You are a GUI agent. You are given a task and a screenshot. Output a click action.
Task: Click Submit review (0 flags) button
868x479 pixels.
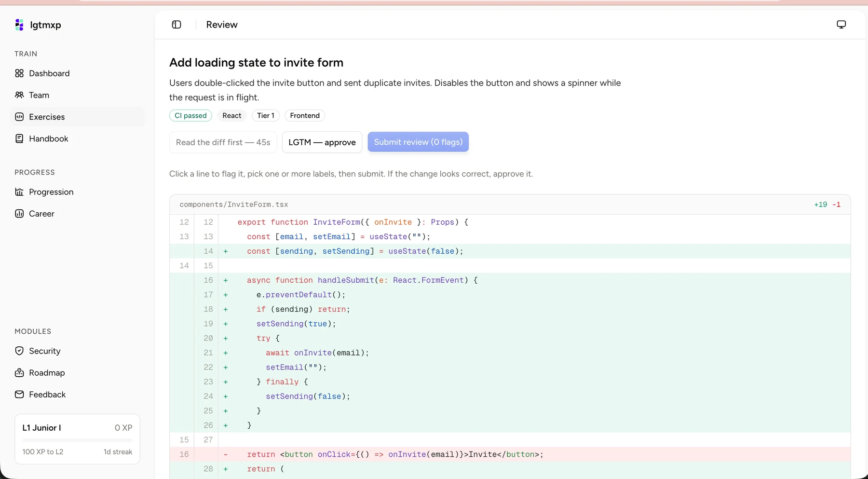[x=418, y=142]
